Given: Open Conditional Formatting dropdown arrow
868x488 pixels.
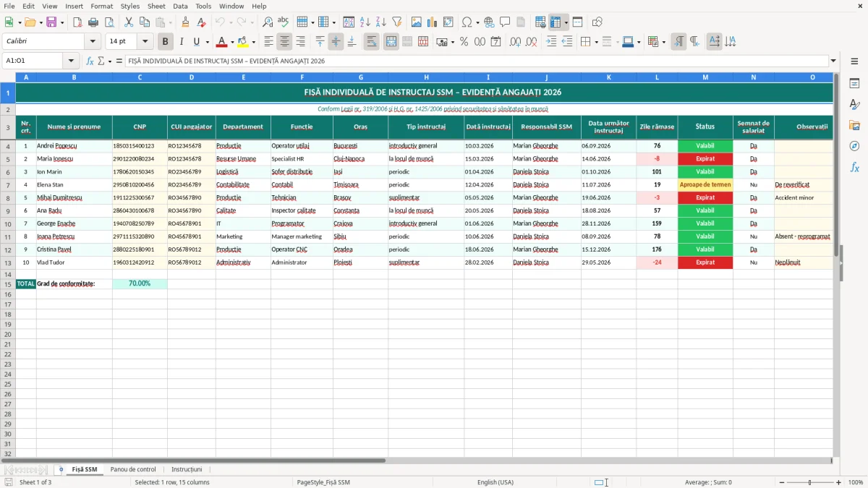Looking at the screenshot, I should [663, 42].
